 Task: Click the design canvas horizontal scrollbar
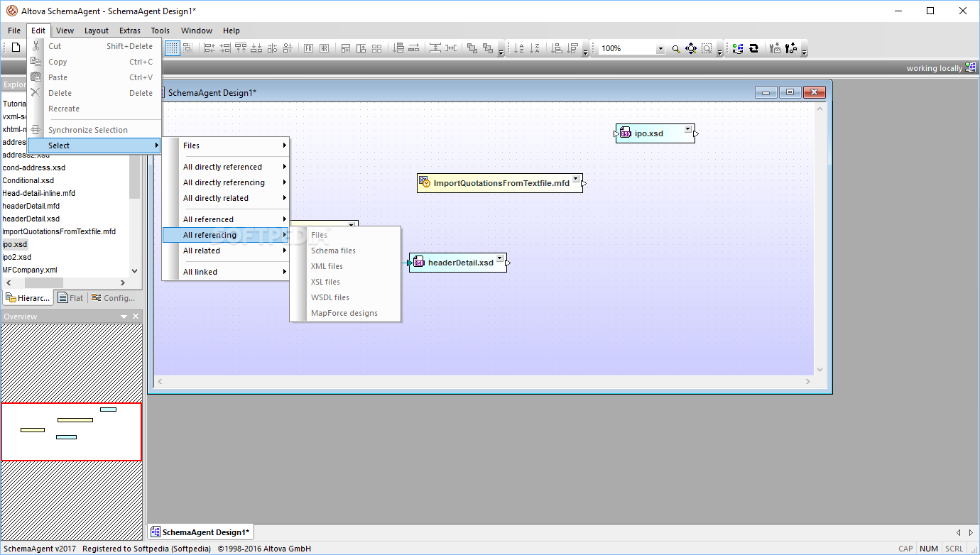coord(484,381)
